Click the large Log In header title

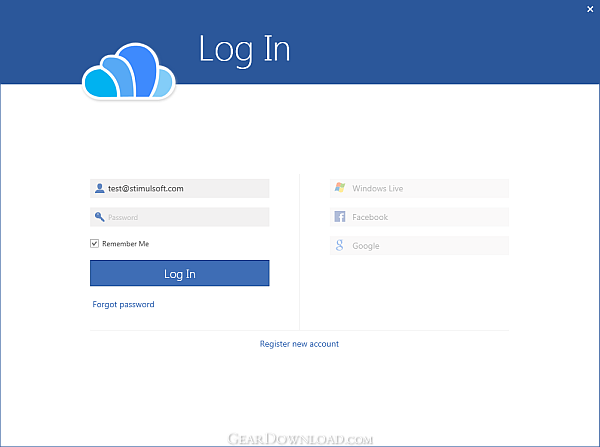click(245, 50)
